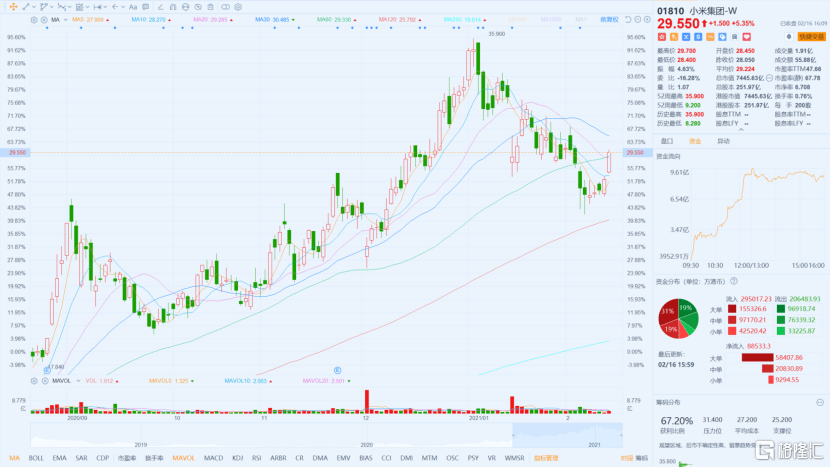Screen dimensions: 830x467
Task: Expand the line drawing tool options arrow
Action: coord(34,7)
